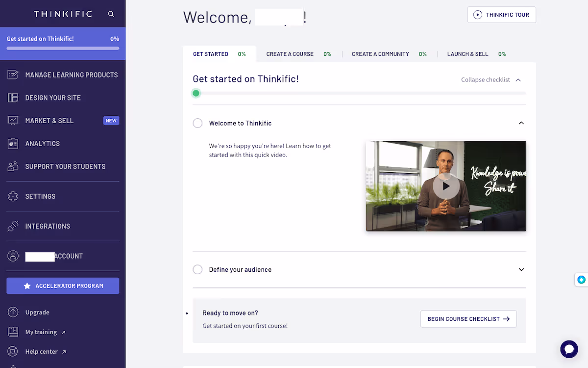Click the green checklist progress dot
Image resolution: width=588 pixels, height=368 pixels.
click(196, 93)
